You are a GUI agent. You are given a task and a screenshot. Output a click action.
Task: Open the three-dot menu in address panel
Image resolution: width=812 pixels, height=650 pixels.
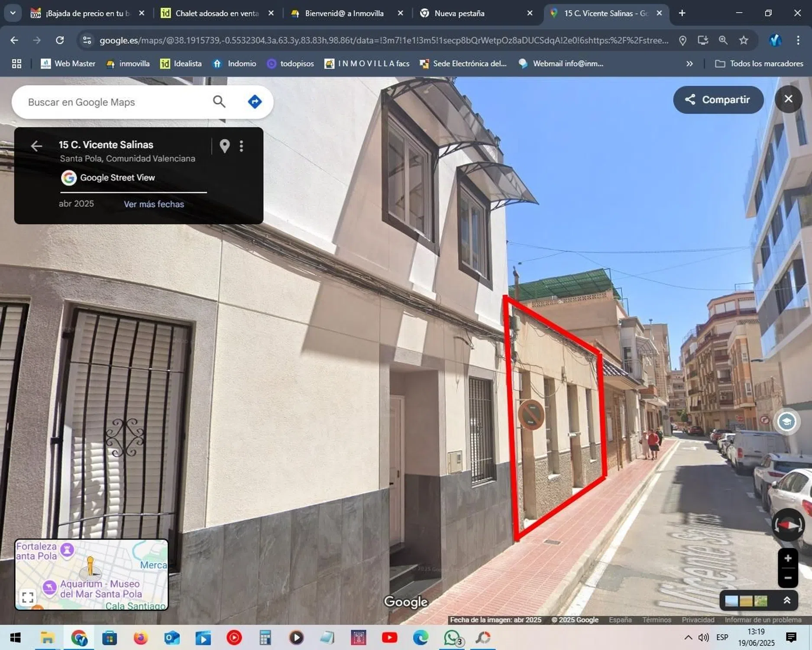pyautogui.click(x=242, y=146)
